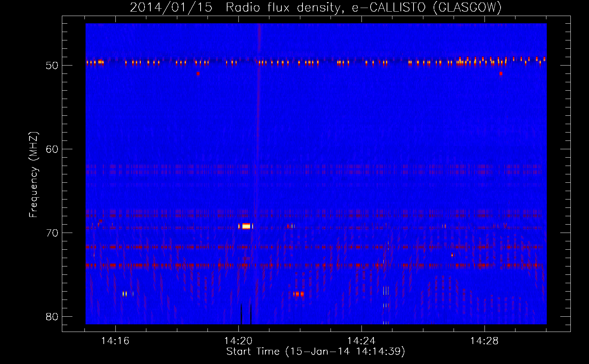Click the 14:16 time tick label

click(115, 341)
